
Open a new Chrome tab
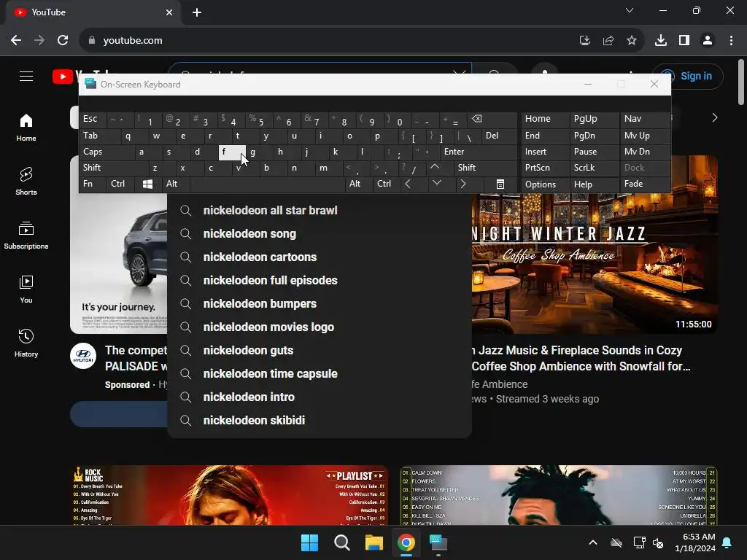coord(197,12)
